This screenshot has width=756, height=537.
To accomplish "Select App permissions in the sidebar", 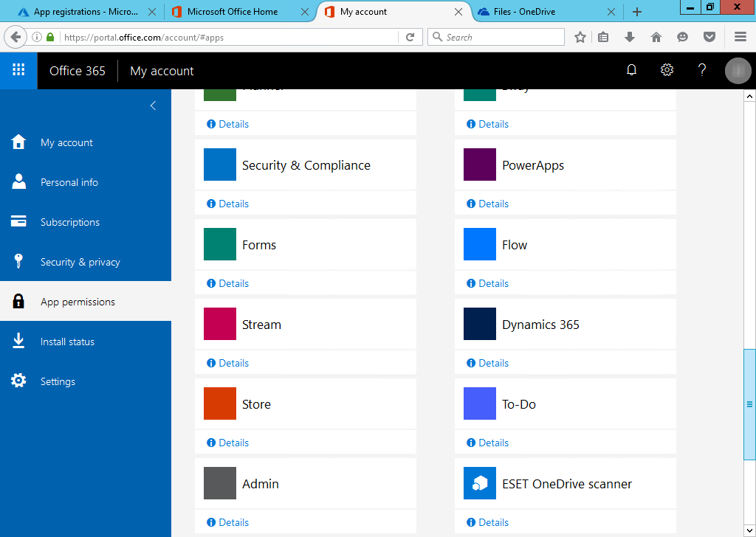I will [x=78, y=302].
